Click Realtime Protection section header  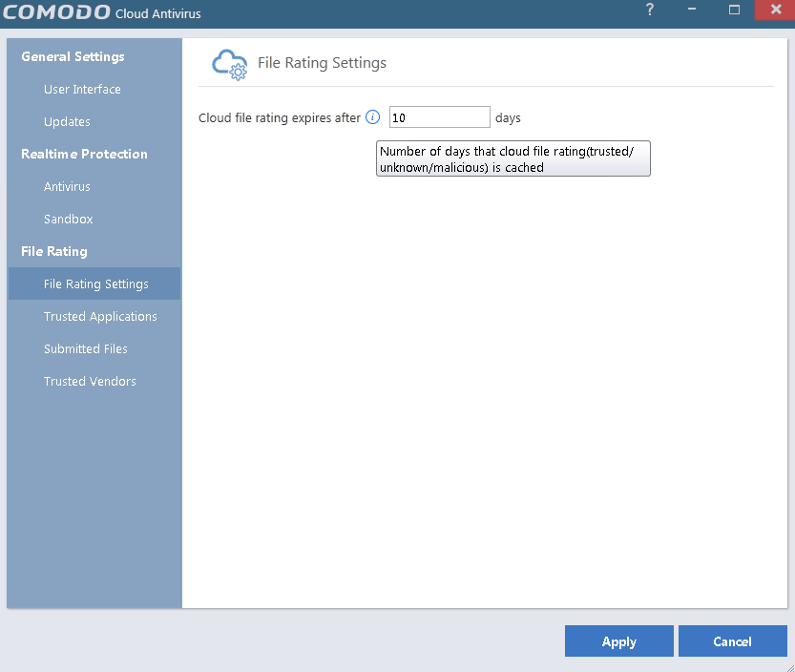point(84,155)
